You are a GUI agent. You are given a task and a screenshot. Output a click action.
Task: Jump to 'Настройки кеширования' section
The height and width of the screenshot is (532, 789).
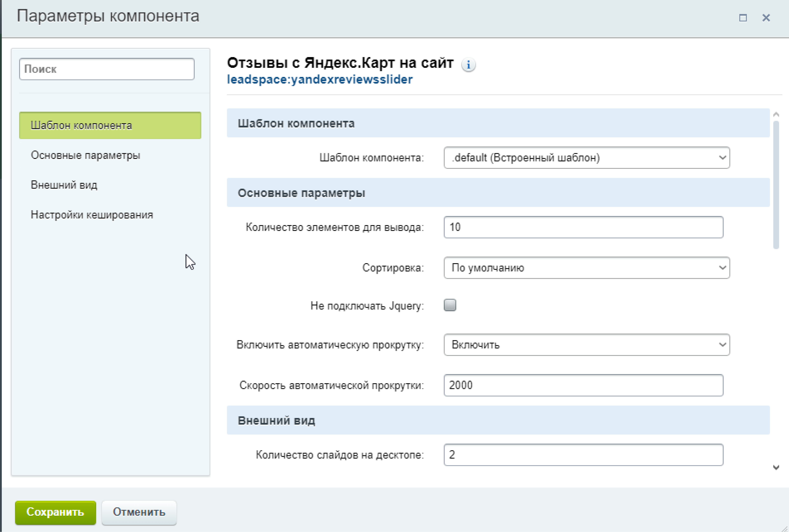click(92, 215)
